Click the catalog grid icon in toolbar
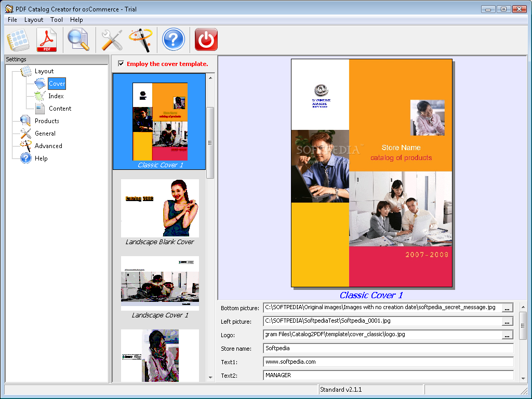The height and width of the screenshot is (399, 532). (x=17, y=39)
